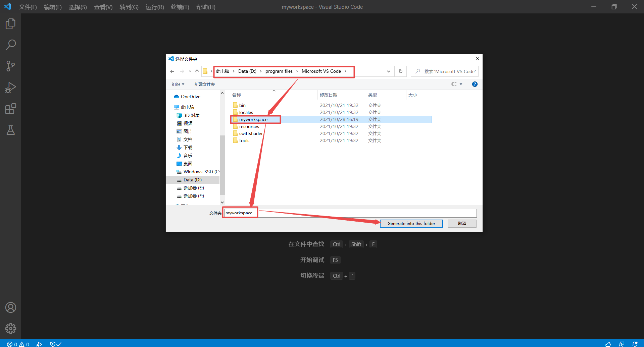Click navigation pane scrollbar down arrow

(x=222, y=202)
